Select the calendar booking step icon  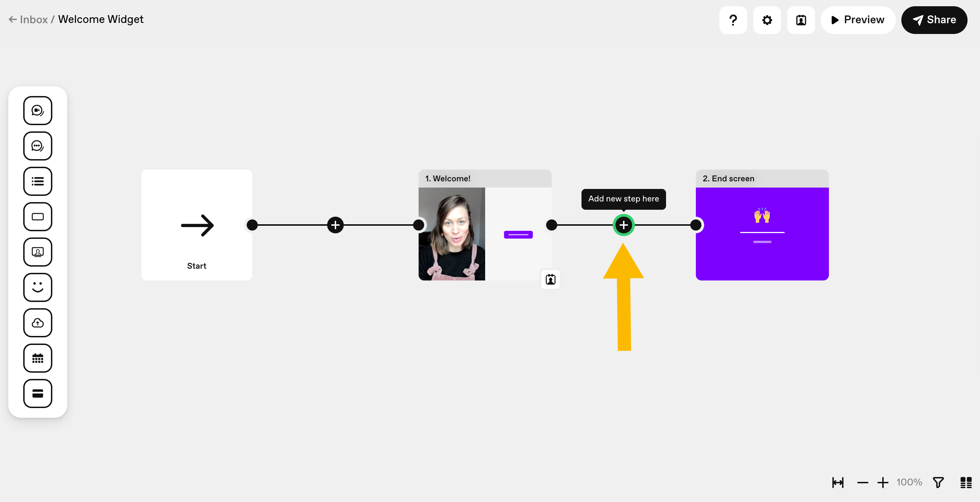[38, 358]
